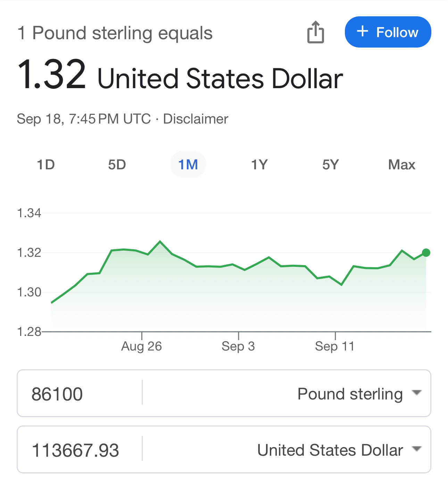Expand the Pound sterling currency dropdown

tap(359, 394)
